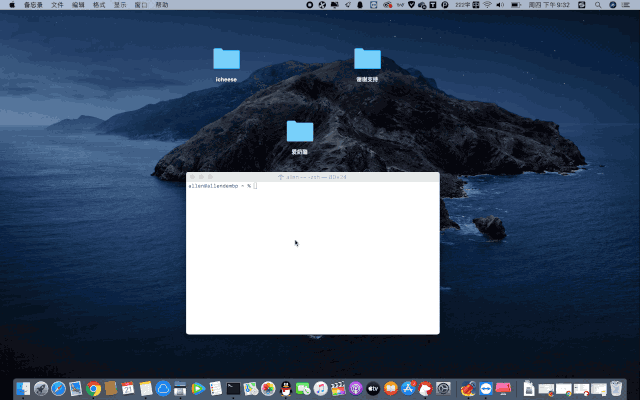Open the 显示 menu
This screenshot has height=400, width=640.
pos(120,5)
